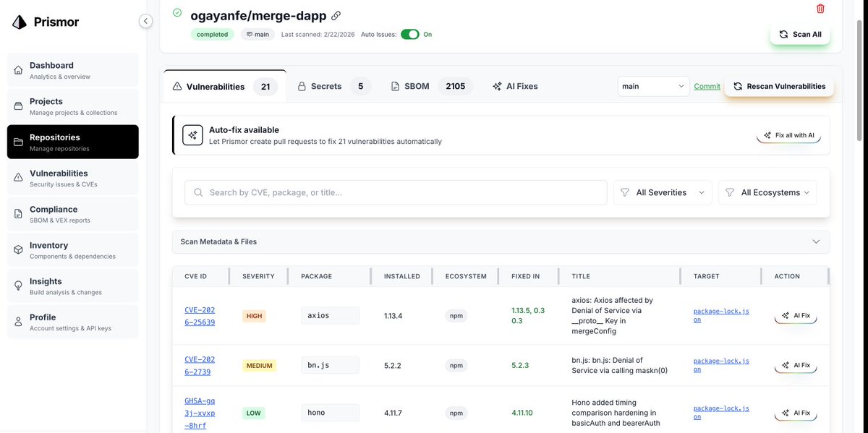Click the search by CVE input field
This screenshot has width=868, height=433.
click(x=396, y=193)
